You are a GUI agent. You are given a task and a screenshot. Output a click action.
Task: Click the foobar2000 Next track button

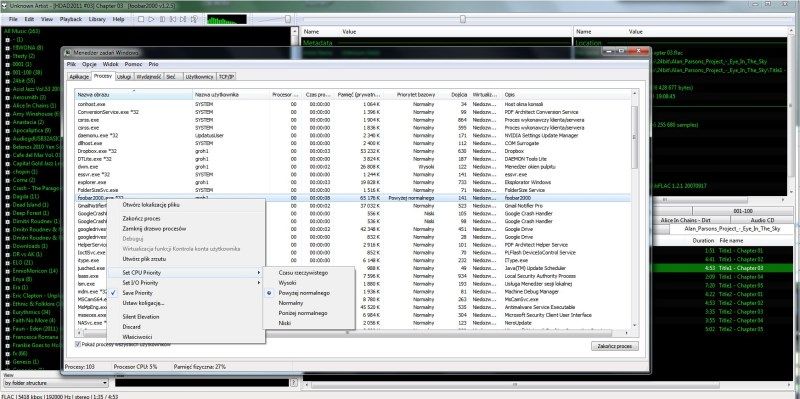184,19
